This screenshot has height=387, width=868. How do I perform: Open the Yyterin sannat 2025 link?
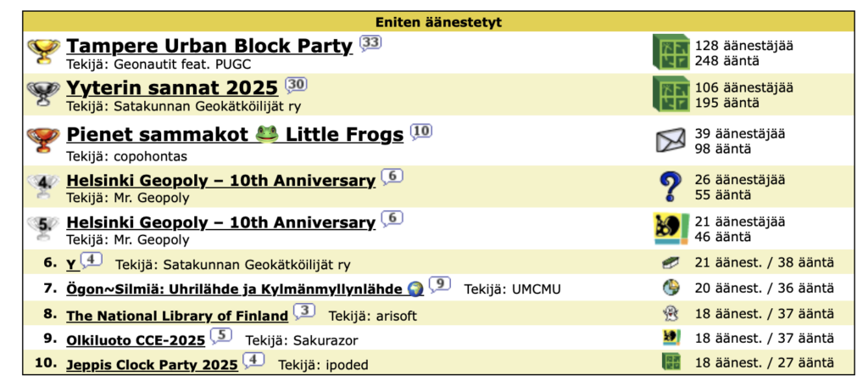coord(172,88)
